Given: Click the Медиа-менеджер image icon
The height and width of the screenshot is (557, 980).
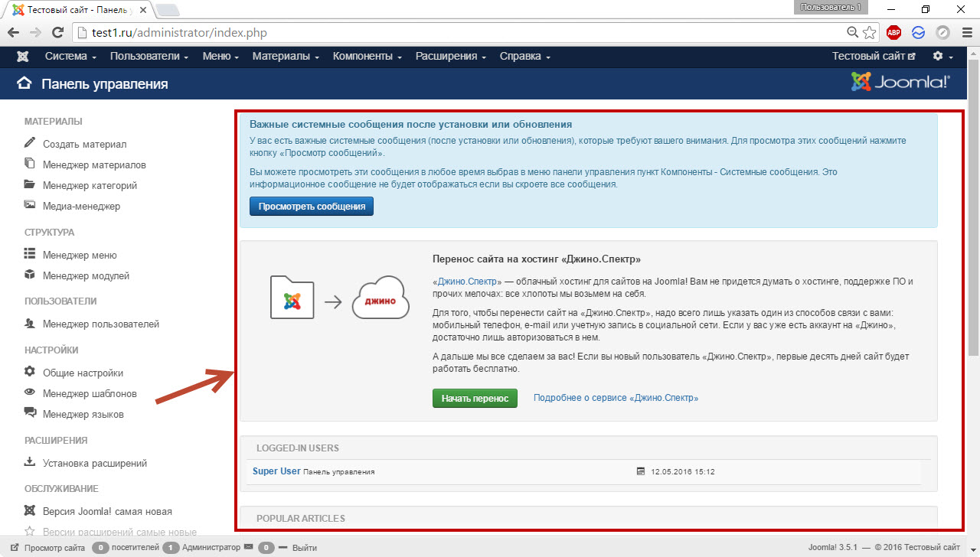Looking at the screenshot, I should point(30,205).
